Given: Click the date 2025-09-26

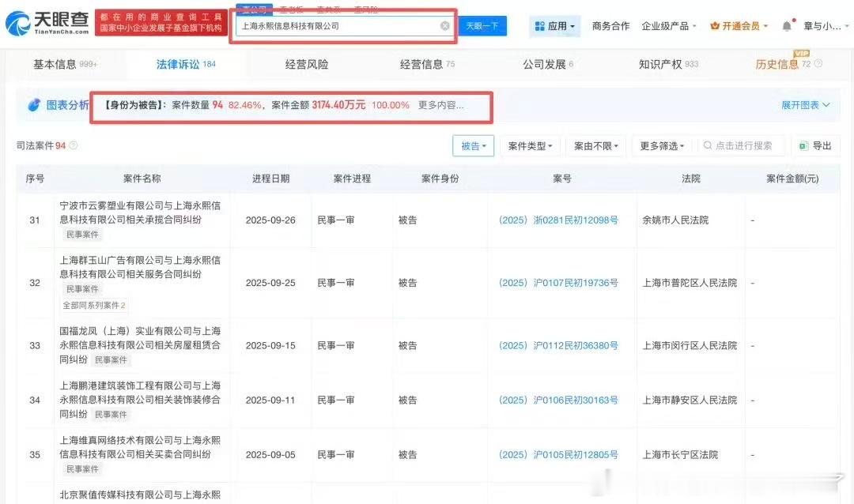Looking at the screenshot, I should click(x=270, y=220).
